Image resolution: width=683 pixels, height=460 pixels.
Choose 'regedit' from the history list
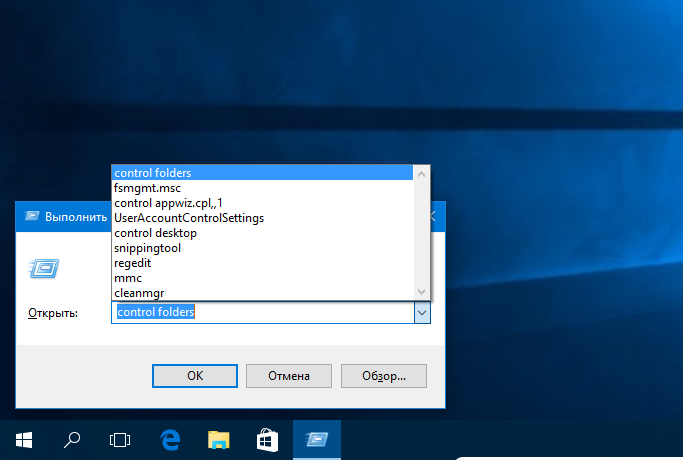[262, 263]
